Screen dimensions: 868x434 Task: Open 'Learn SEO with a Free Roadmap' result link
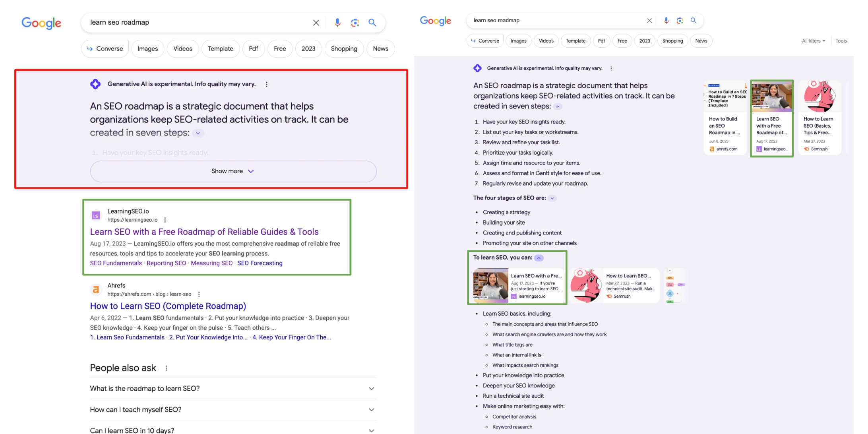click(x=204, y=232)
